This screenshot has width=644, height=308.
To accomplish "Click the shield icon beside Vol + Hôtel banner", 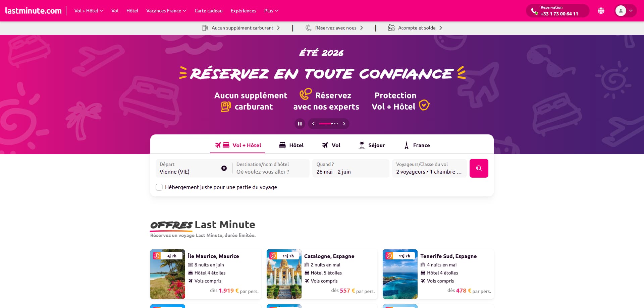I will (x=424, y=105).
